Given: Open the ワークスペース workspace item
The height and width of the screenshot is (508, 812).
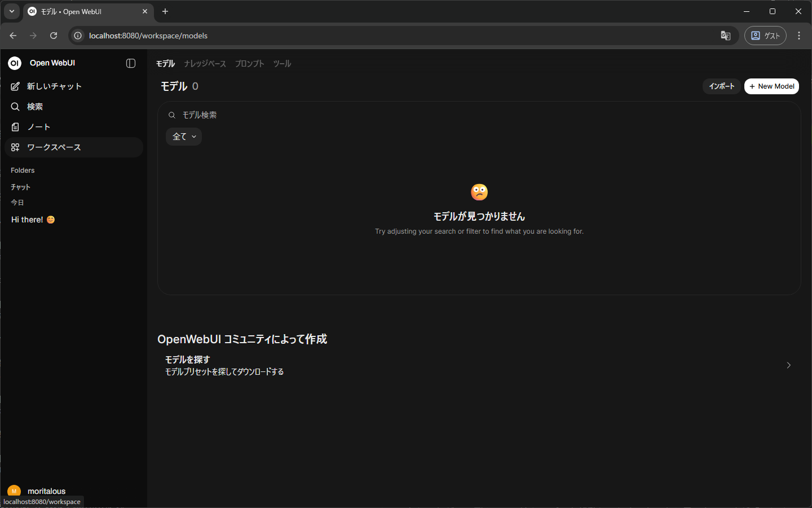Looking at the screenshot, I should (73, 147).
